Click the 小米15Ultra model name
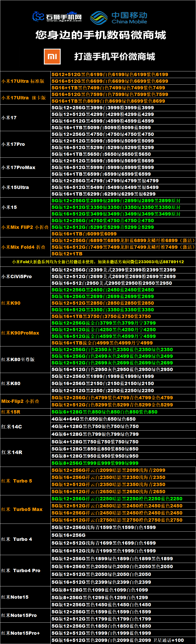The height and width of the screenshot is (644, 196). 15,188
